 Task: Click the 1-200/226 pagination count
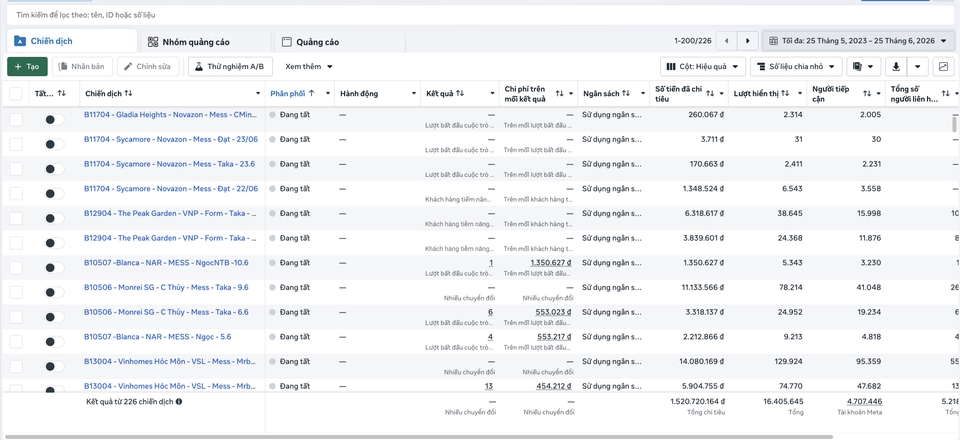pos(693,41)
